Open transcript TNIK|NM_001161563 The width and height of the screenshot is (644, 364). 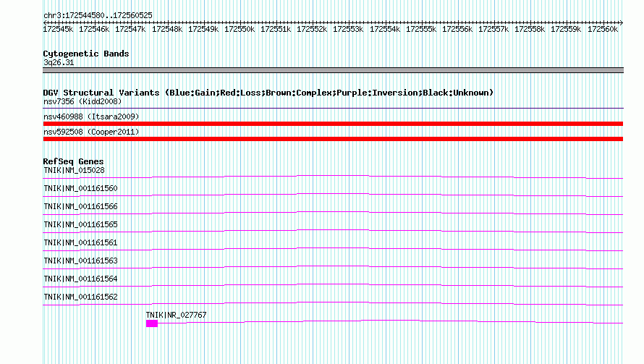tap(80, 261)
